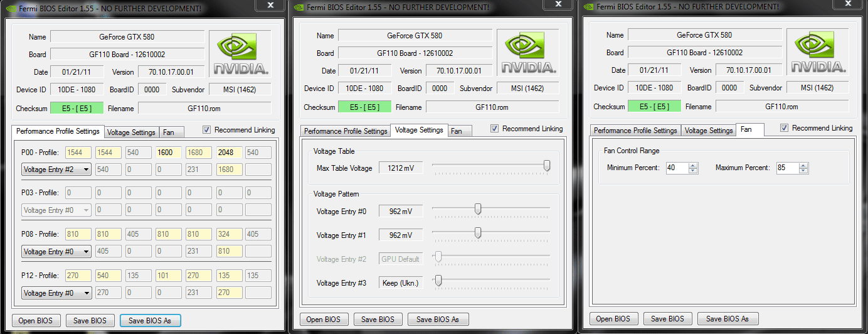Image resolution: width=868 pixels, height=334 pixels.
Task: Switch to Voltage Settings tab in left window
Action: (131, 132)
